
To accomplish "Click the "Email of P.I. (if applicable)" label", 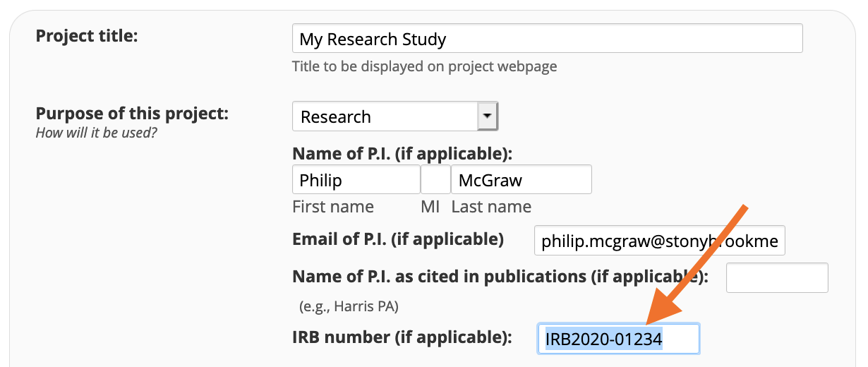I will pos(398,239).
